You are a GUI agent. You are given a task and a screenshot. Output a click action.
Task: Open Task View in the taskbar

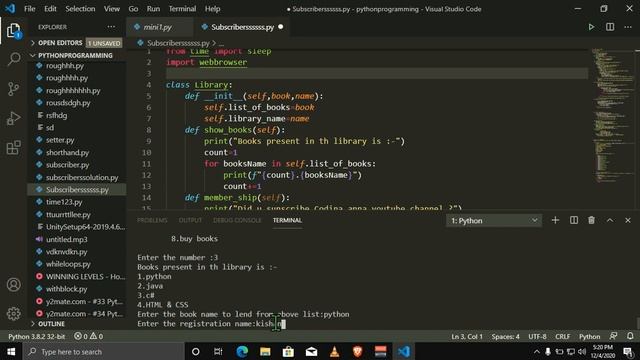tap(218, 351)
